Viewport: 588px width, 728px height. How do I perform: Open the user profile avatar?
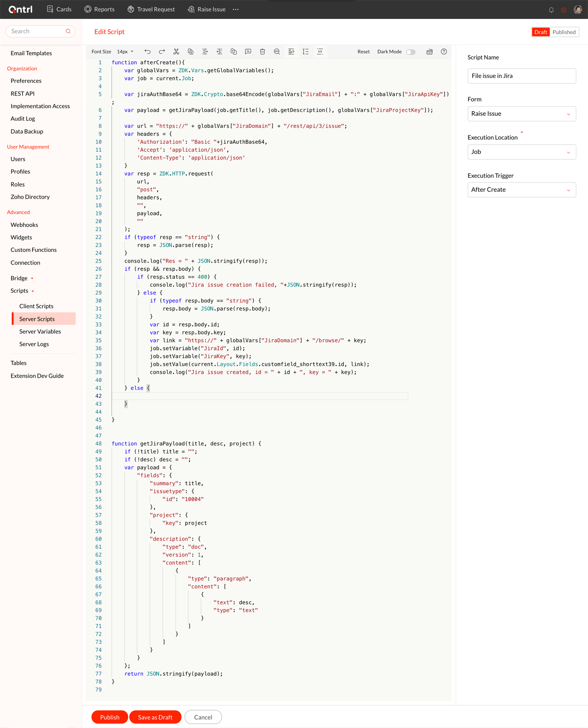tap(578, 10)
